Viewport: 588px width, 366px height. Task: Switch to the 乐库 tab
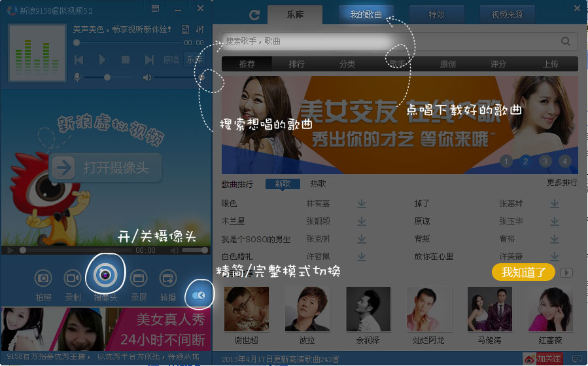click(x=295, y=14)
